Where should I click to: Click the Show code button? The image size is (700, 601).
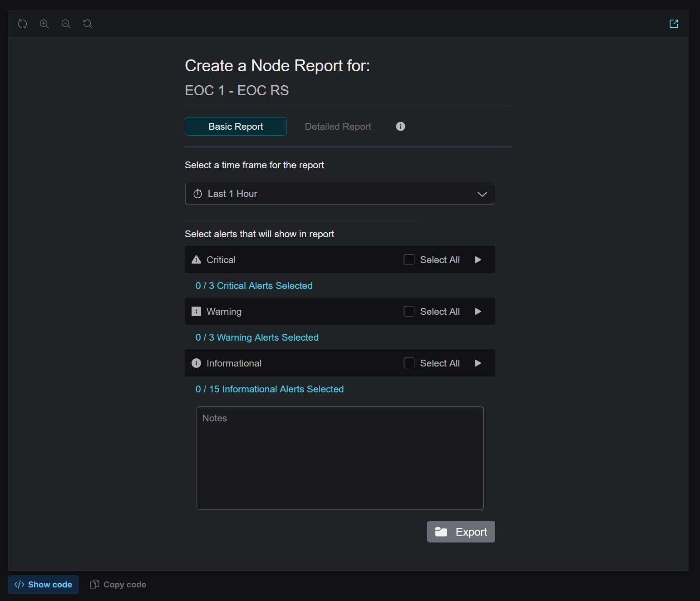tap(43, 584)
